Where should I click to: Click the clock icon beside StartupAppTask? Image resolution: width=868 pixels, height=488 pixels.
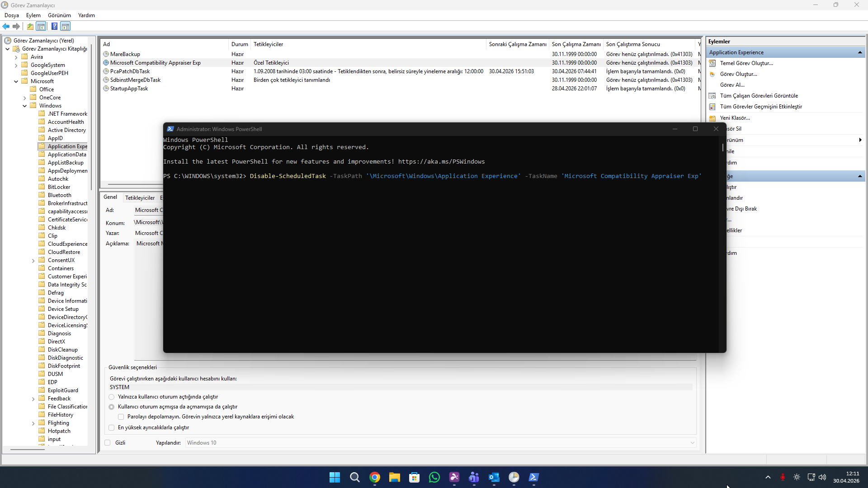(x=106, y=89)
